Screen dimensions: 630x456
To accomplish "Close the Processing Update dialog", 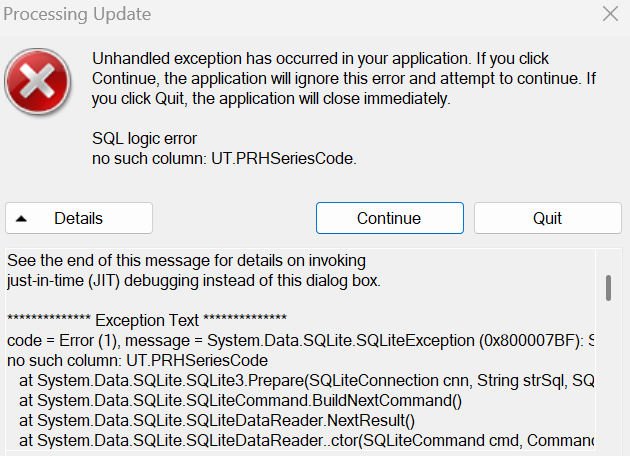I will pos(610,14).
